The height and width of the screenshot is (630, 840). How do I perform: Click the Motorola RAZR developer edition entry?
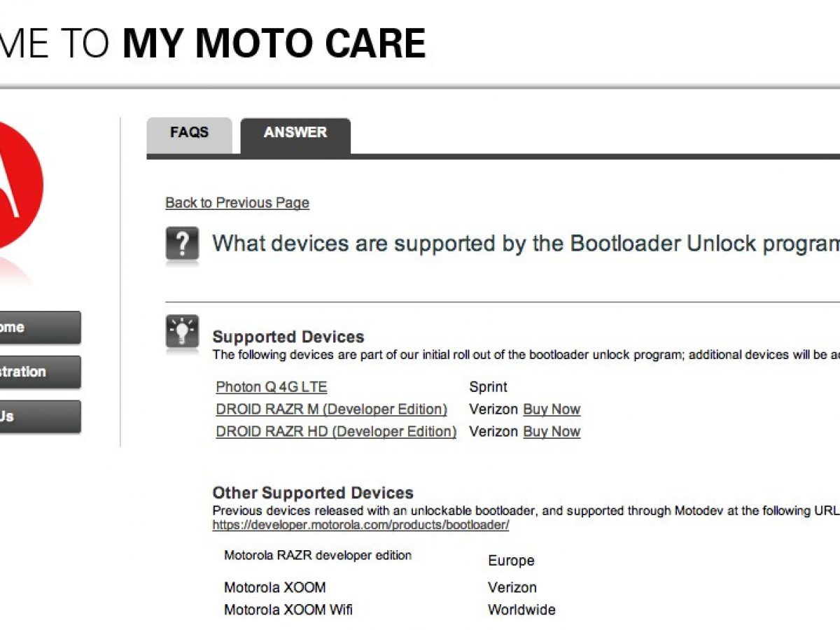(x=318, y=555)
